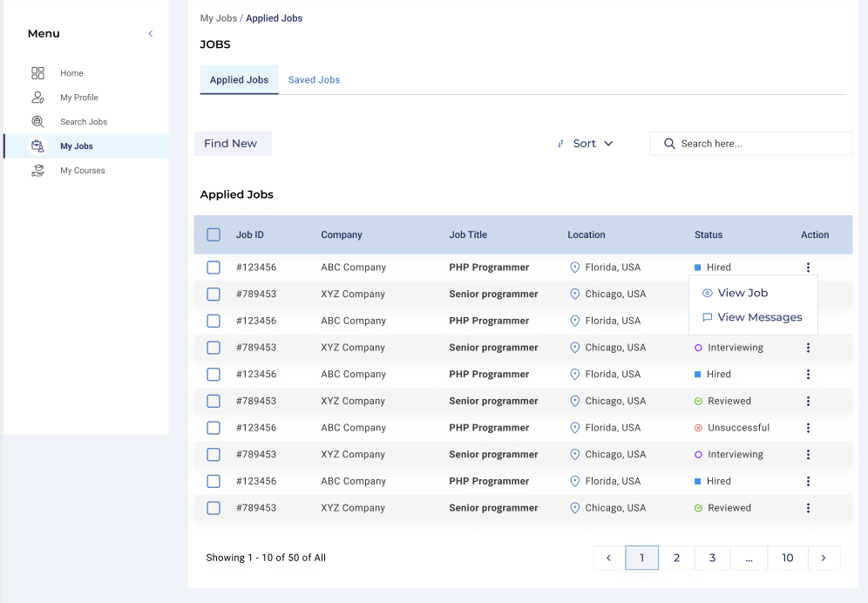Click the My Profile person icon
Viewport: 868px width, 603px height.
click(x=37, y=98)
